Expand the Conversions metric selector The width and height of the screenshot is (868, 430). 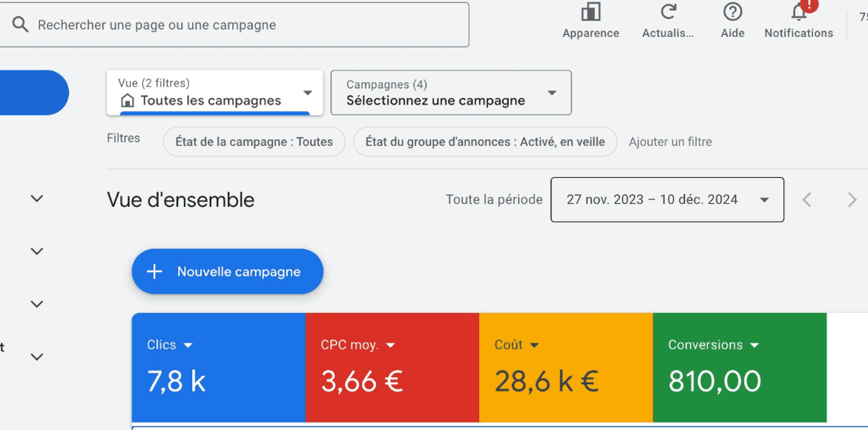tap(754, 345)
